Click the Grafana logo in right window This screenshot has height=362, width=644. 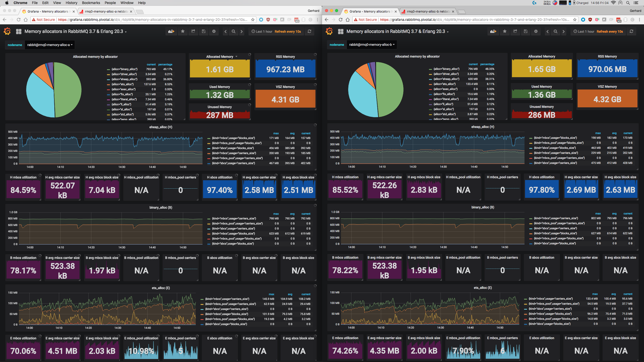point(329,31)
